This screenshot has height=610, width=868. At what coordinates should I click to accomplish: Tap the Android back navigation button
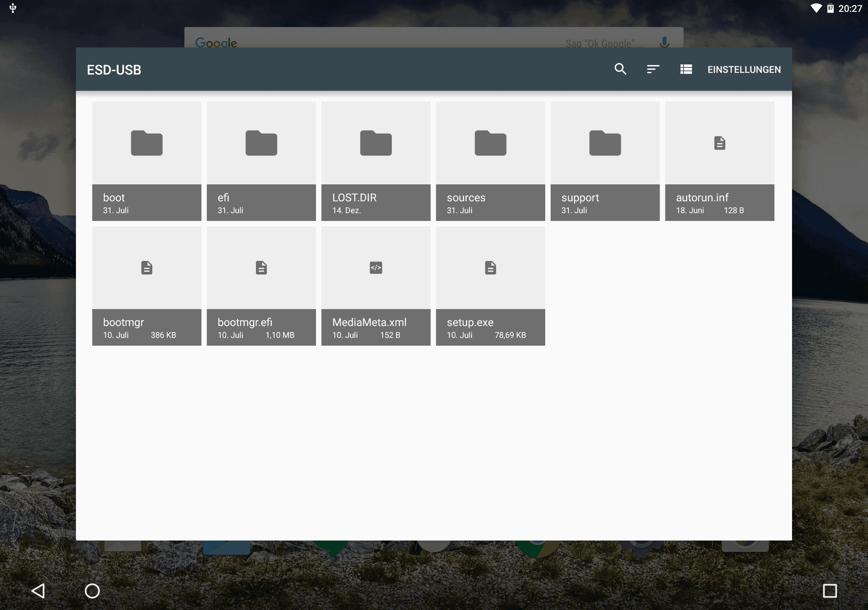click(38, 591)
